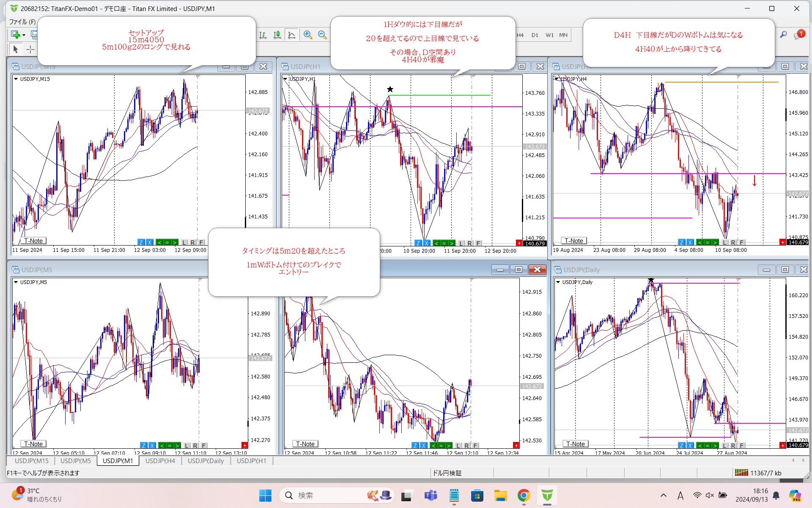Toggle the red plus button on H1 chart
This screenshot has height=508, width=812.
pyautogui.click(x=519, y=243)
